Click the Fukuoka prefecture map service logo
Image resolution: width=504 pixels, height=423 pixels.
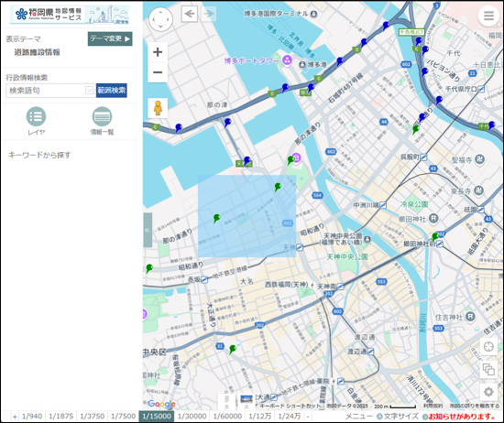coord(70,15)
